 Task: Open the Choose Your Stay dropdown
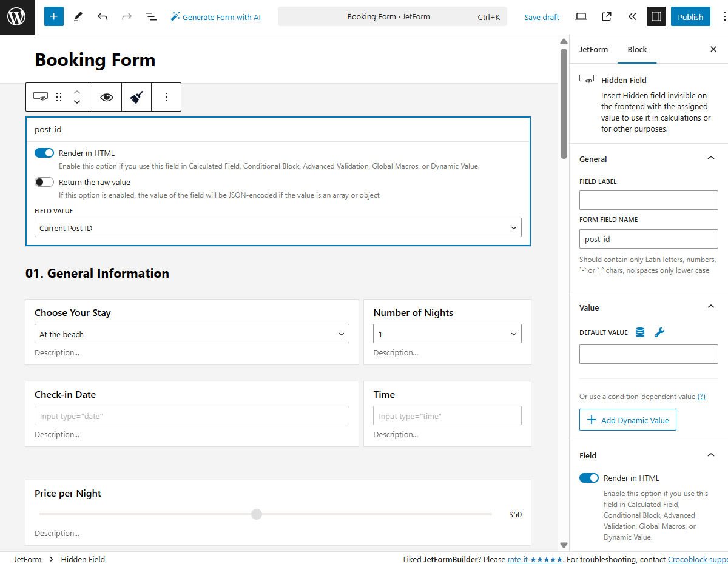tap(192, 334)
